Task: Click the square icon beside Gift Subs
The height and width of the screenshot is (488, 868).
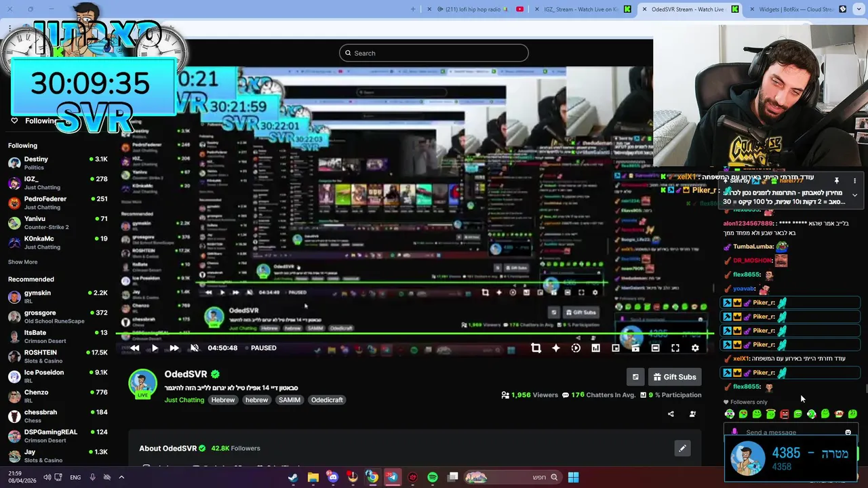Action: (x=635, y=377)
